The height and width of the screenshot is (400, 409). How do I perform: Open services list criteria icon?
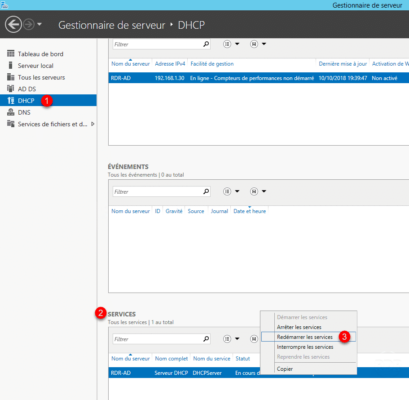coord(227,339)
